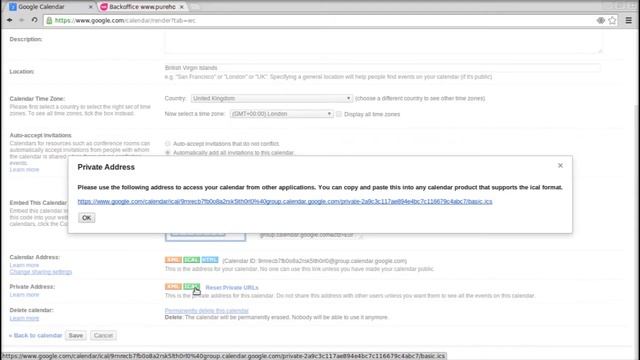Image resolution: width=640 pixels, height=360 pixels.
Task: Click the Calendar ID text
Action: pos(315,261)
